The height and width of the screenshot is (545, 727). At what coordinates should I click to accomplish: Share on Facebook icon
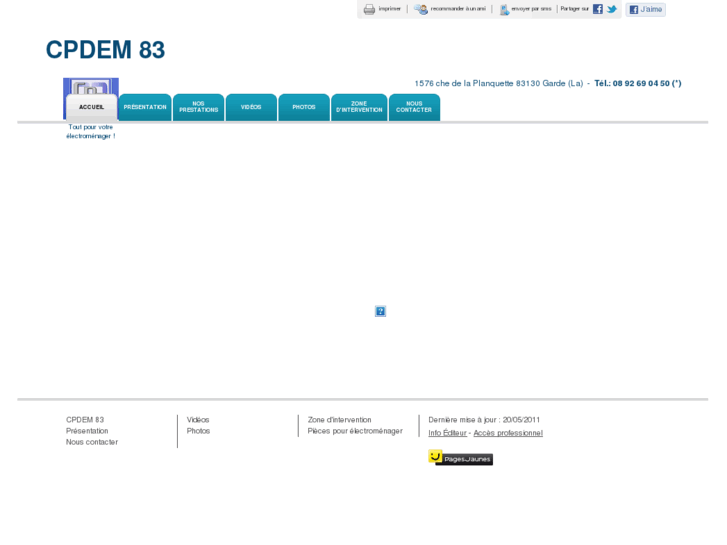click(598, 9)
